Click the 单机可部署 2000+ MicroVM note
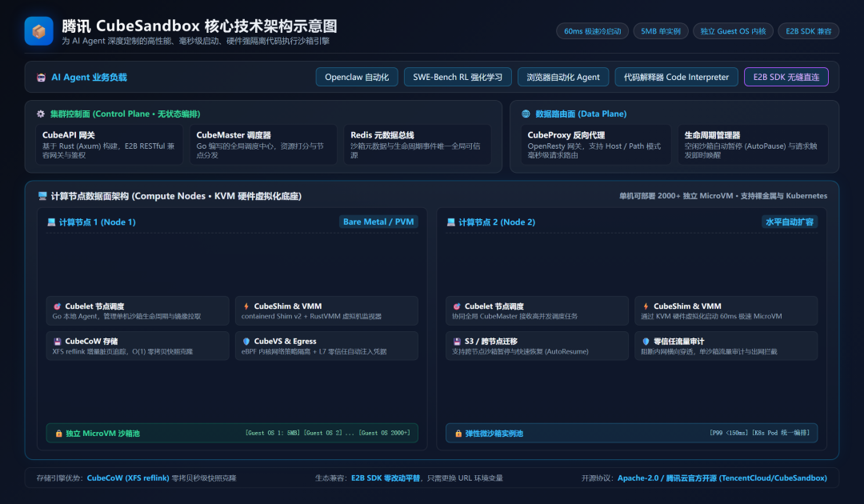864x504 pixels. point(723,196)
